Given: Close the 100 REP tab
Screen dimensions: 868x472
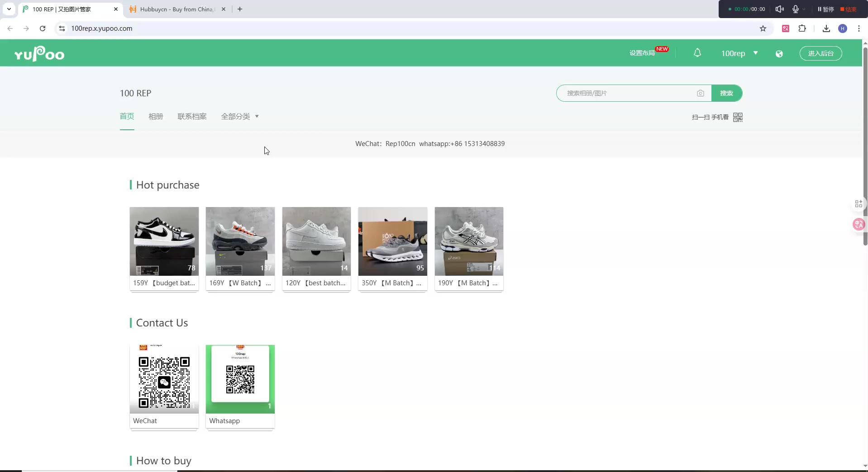Looking at the screenshot, I should (116, 9).
